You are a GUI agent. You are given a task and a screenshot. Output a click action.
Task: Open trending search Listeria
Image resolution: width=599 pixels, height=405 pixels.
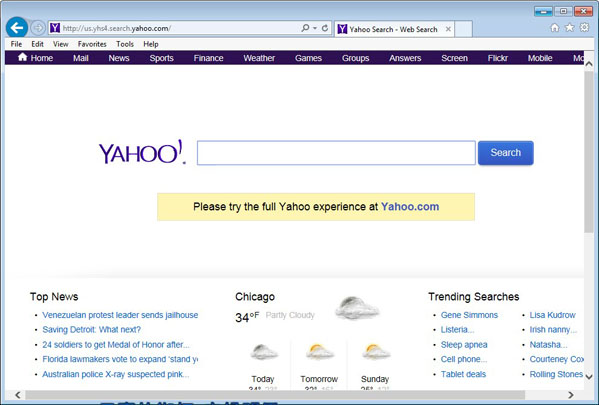[457, 330]
